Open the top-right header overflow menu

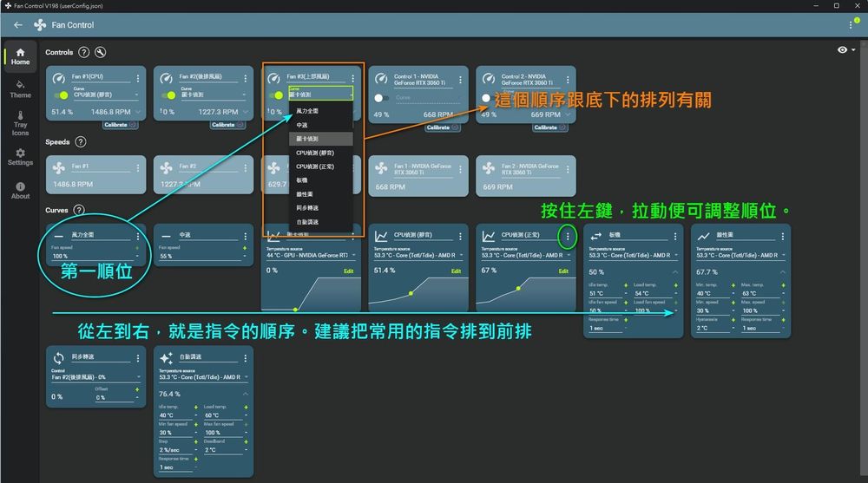click(851, 25)
